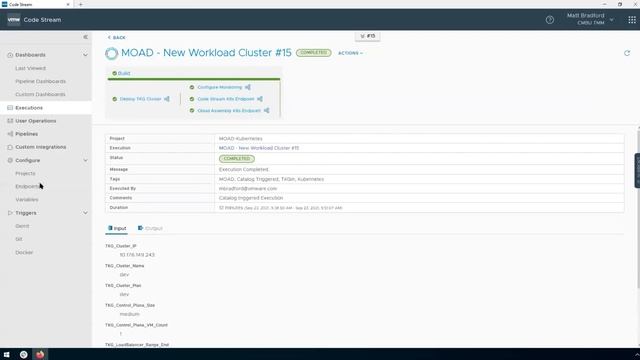Open the Deploy TKG Cluster task
Image resolution: width=640 pixels, height=360 pixels.
point(140,99)
